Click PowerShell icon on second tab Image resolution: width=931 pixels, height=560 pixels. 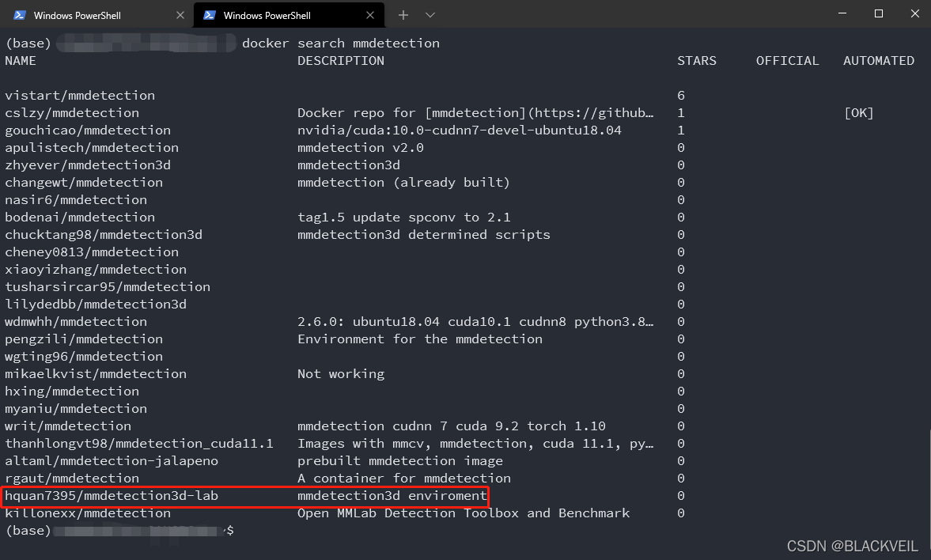209,16
